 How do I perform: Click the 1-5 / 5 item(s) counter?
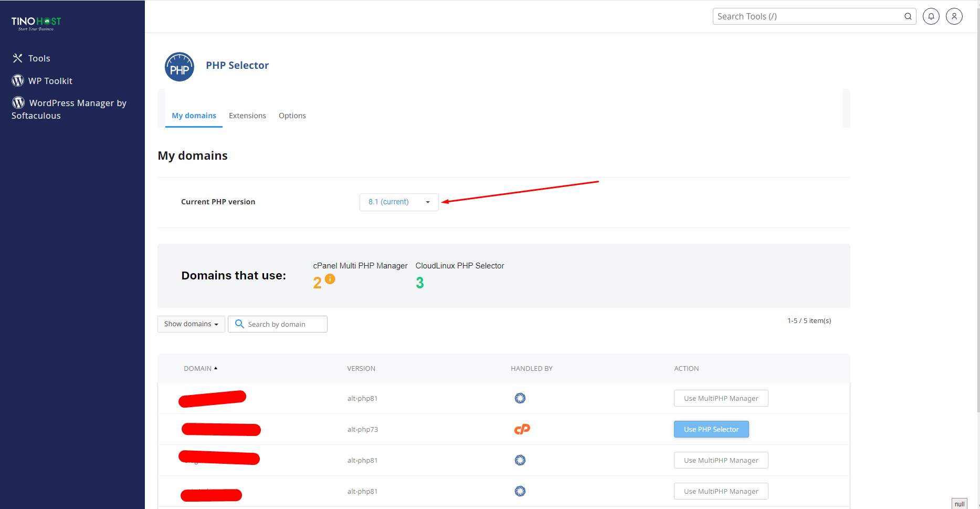[809, 320]
